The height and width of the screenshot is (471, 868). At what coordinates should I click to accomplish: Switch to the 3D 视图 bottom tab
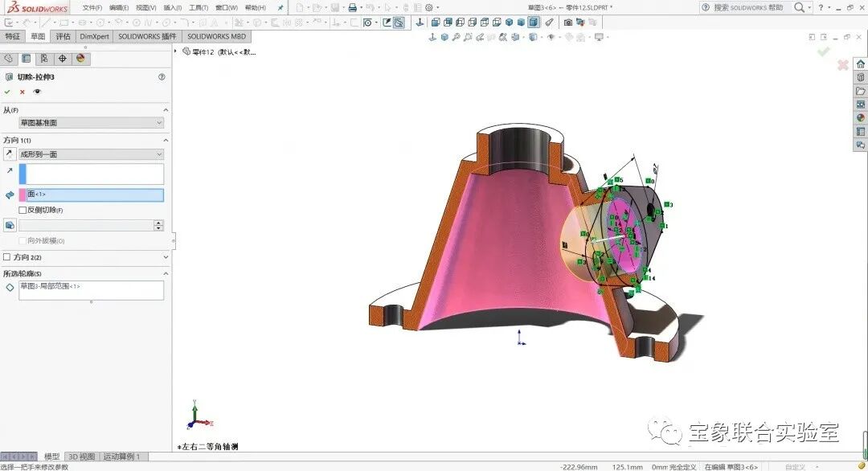point(81,457)
